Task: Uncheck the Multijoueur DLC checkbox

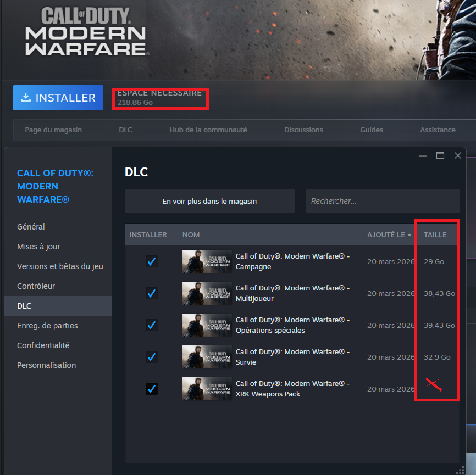Action: (152, 293)
